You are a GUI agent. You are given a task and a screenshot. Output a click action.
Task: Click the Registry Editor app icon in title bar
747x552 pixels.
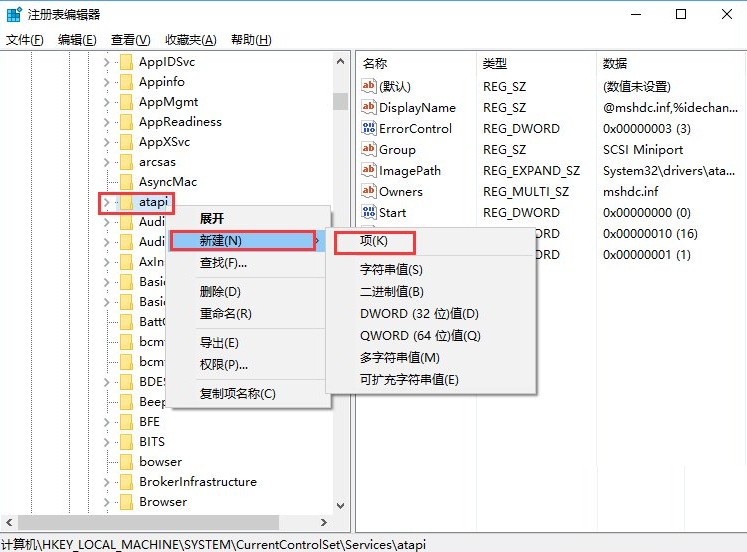click(13, 14)
